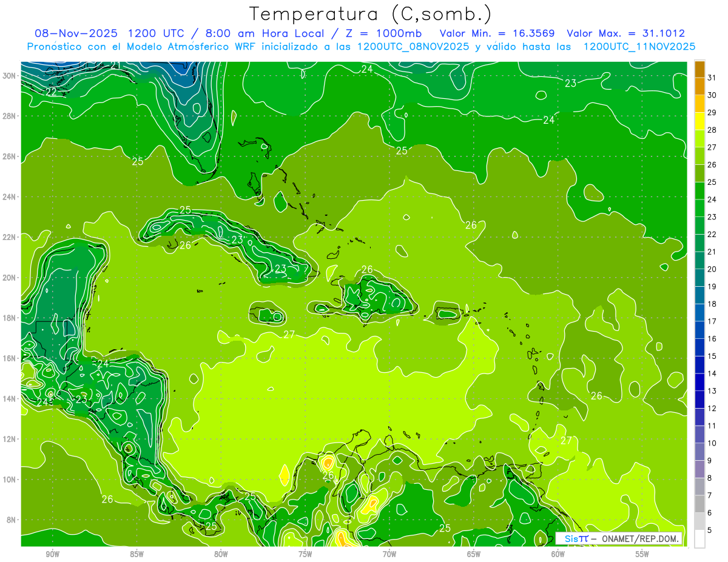Click the "70W" longitude axis label

coord(389,554)
